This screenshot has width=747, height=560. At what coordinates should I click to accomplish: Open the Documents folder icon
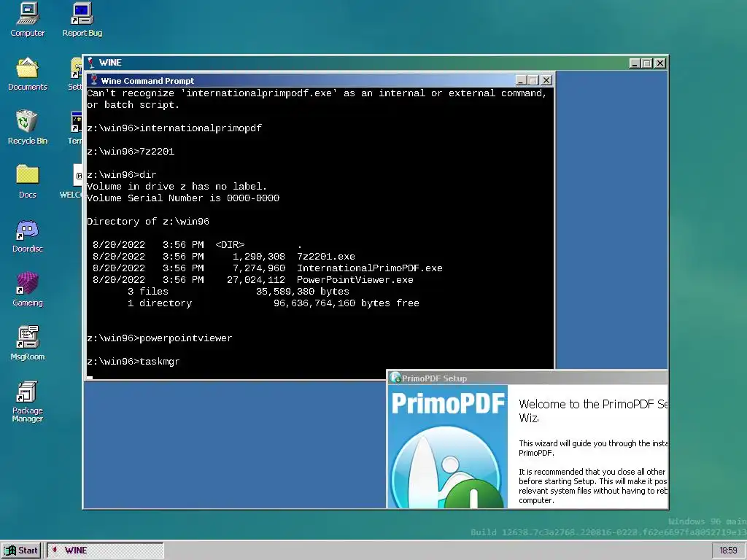28,74
